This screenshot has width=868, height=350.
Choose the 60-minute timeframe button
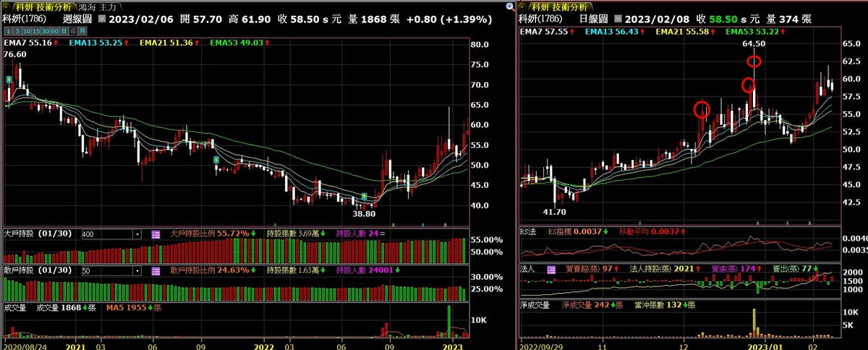(54, 31)
